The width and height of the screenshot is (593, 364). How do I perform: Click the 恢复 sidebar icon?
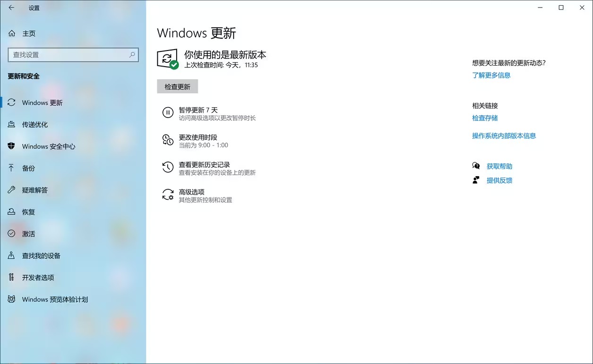pyautogui.click(x=12, y=212)
